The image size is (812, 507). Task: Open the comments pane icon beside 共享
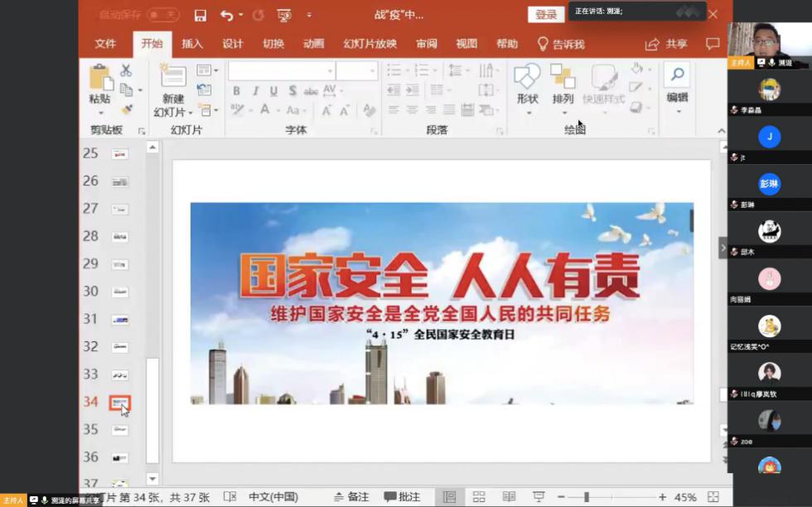click(x=713, y=44)
